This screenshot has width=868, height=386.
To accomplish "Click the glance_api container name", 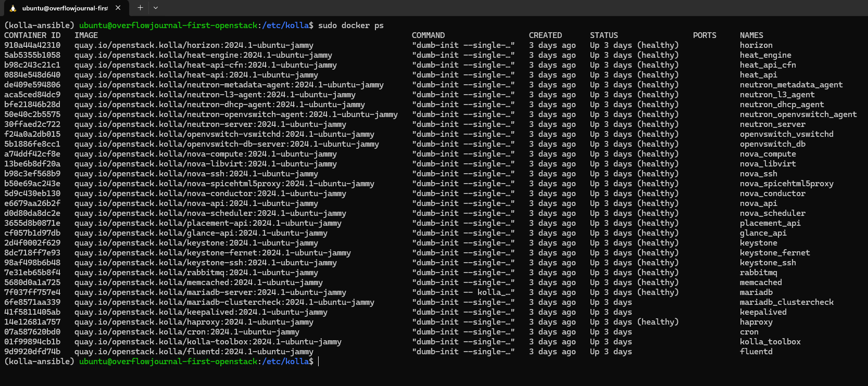I will [763, 233].
